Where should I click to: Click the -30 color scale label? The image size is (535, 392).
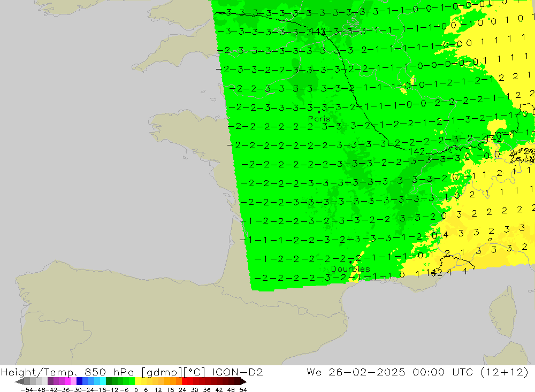coord(77,390)
